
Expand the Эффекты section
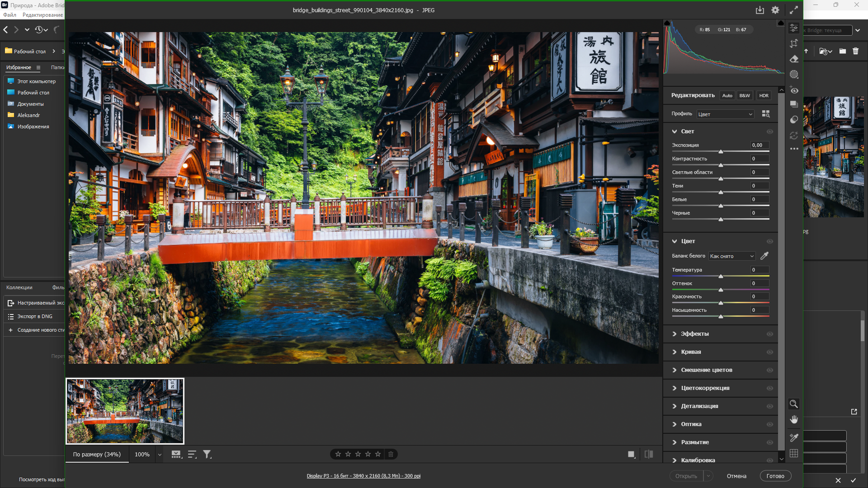(x=695, y=334)
